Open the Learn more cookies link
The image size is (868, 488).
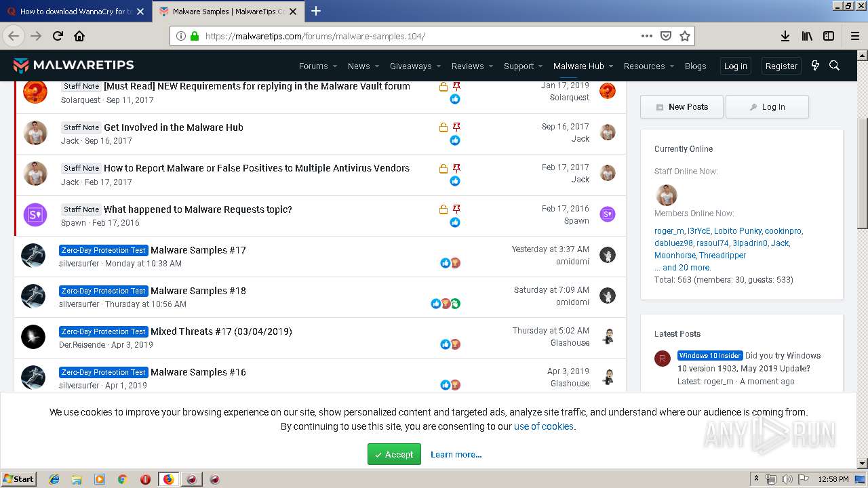click(x=456, y=454)
